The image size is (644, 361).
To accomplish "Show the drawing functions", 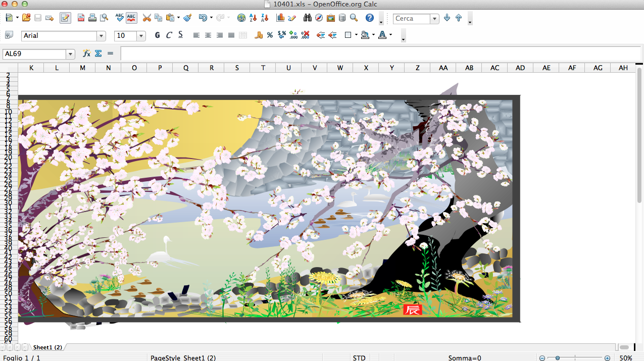I will (292, 18).
